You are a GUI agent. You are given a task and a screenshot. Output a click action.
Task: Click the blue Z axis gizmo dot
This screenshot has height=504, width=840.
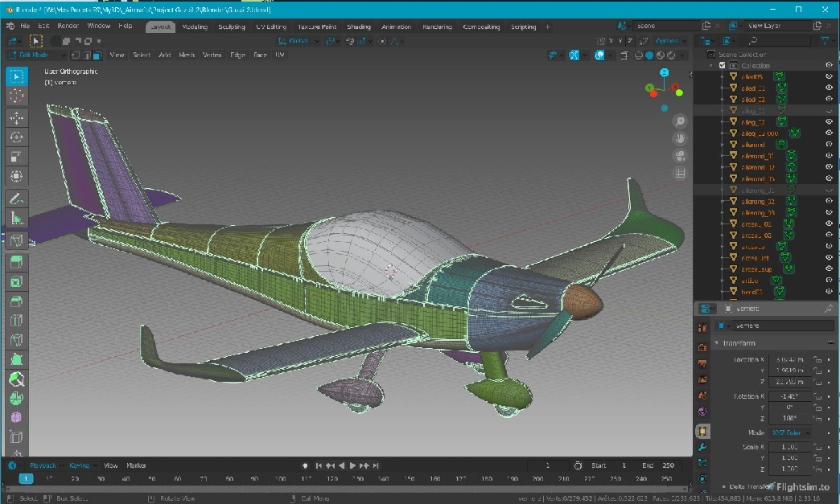tap(664, 72)
